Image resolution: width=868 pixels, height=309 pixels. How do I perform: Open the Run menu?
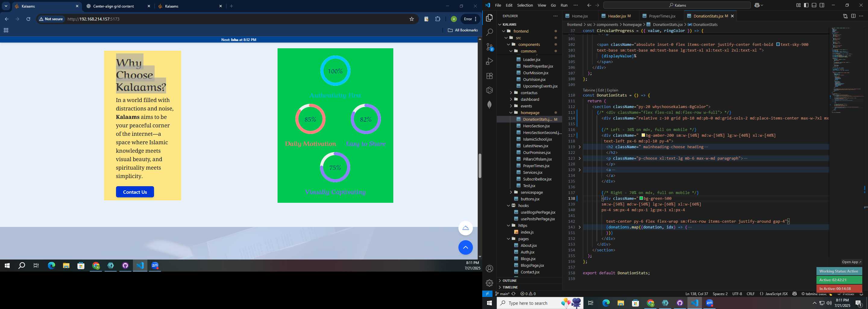click(x=564, y=5)
